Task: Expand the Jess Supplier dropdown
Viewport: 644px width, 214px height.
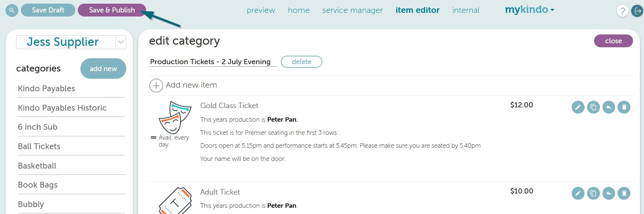Action: (120, 42)
